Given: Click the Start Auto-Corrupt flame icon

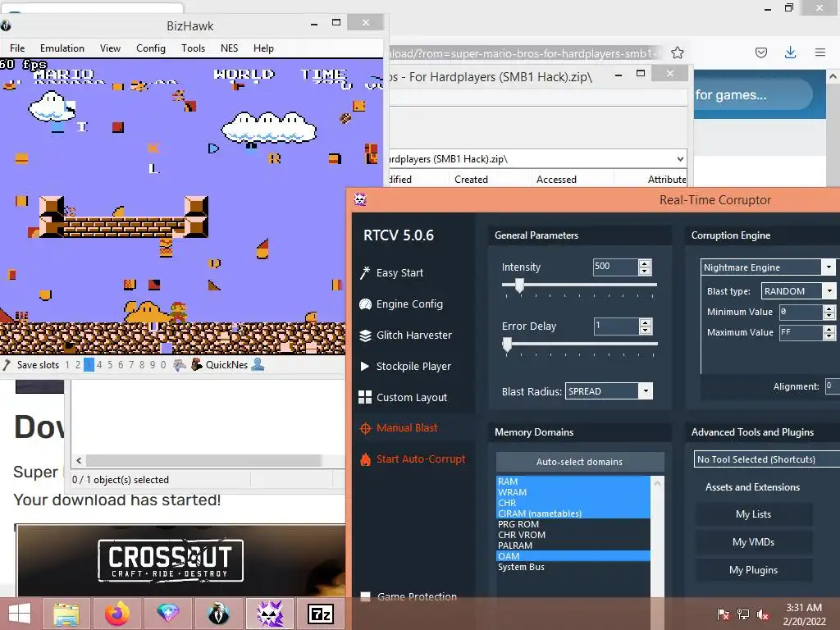Looking at the screenshot, I should pos(365,459).
